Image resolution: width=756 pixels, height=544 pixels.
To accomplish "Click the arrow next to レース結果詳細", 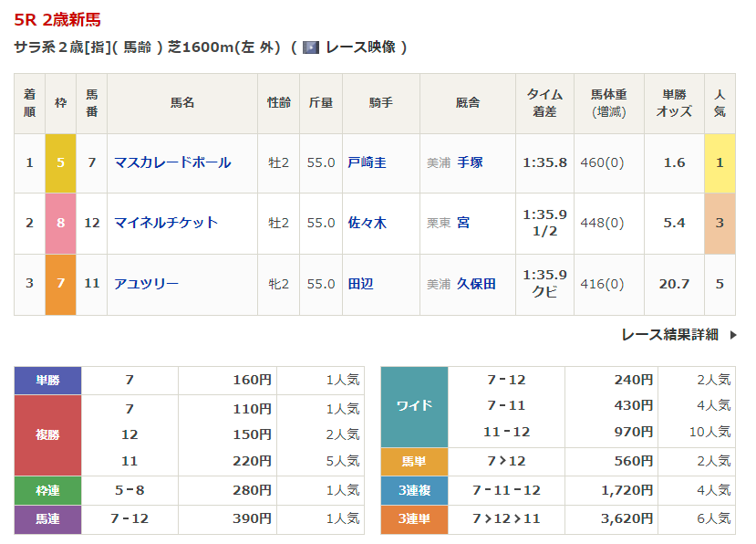I will [732, 335].
